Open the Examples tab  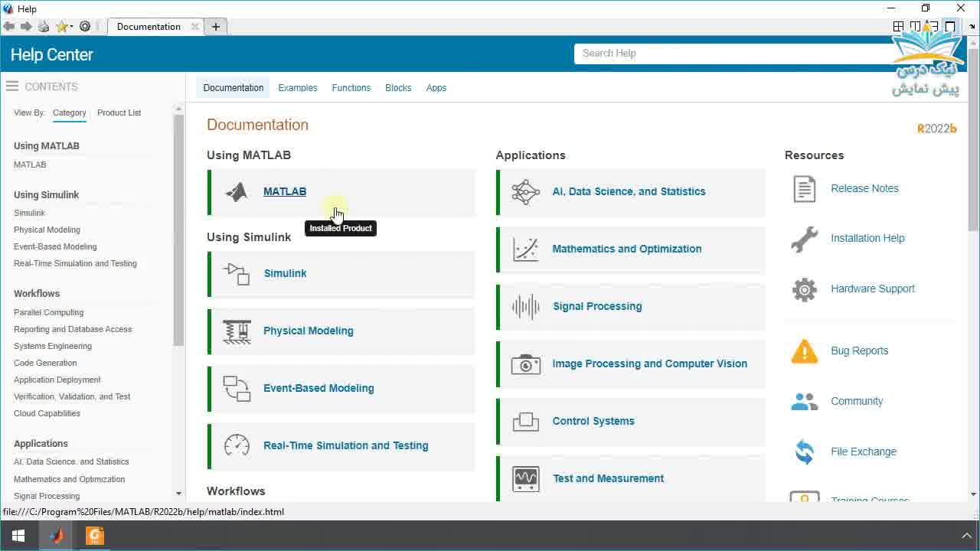298,88
